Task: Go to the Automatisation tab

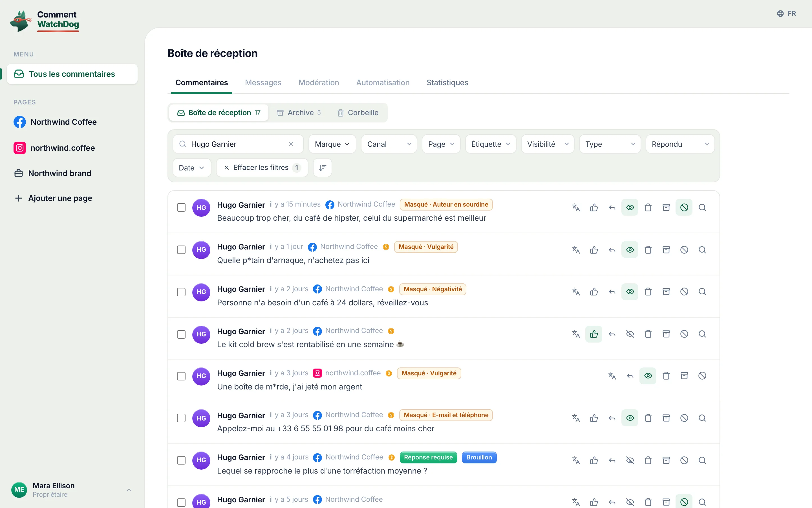Action: tap(383, 83)
